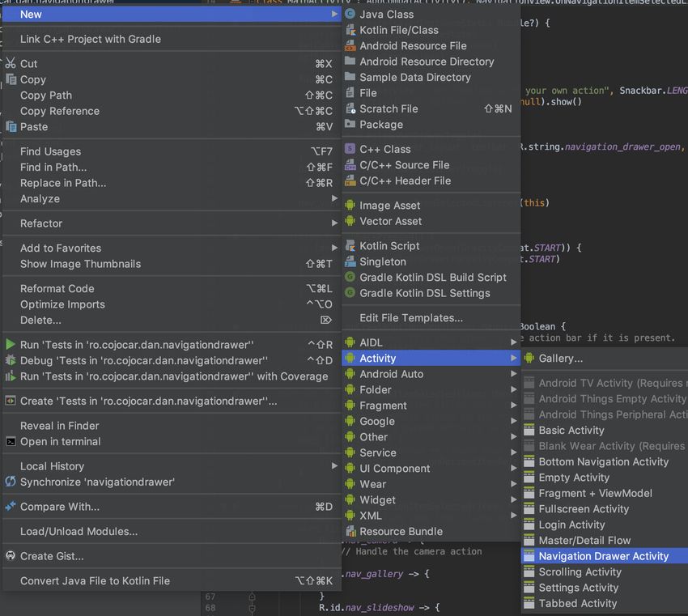688x616 pixels.
Task: Click the green Run tests play icon
Action: click(11, 344)
